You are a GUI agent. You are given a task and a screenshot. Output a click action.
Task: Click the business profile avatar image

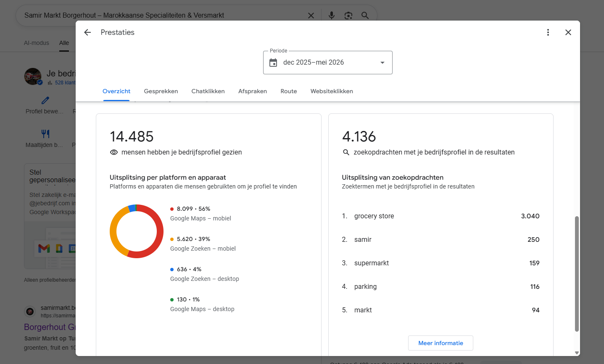[x=33, y=76]
